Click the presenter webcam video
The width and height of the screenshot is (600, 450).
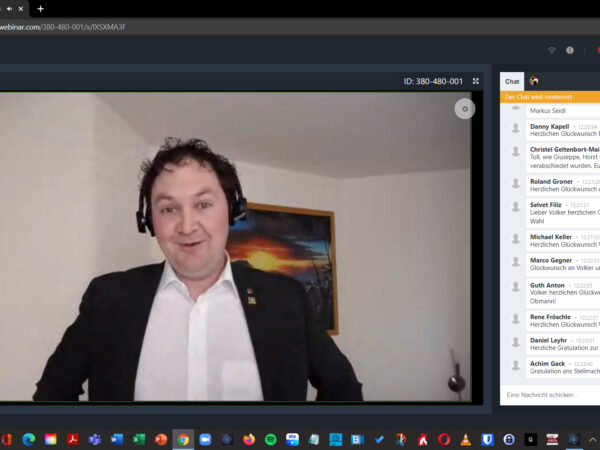235,247
